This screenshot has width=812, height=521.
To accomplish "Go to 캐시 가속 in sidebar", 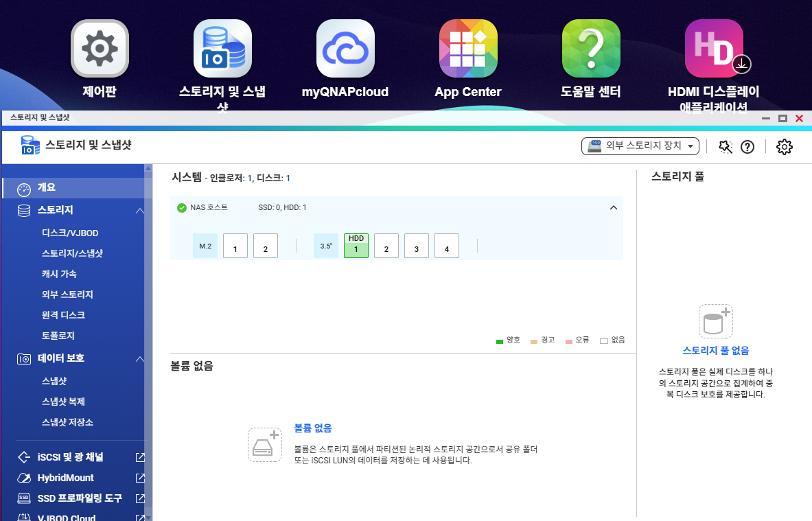I will (x=59, y=274).
